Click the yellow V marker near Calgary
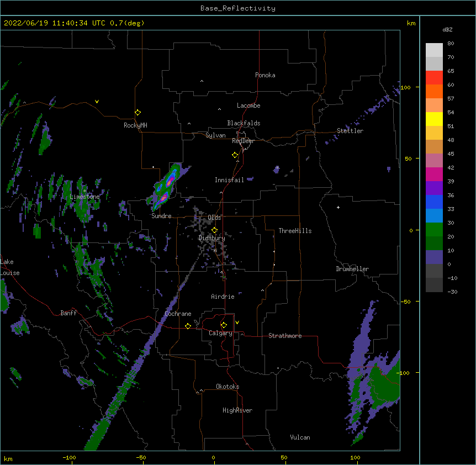Viewport: 476px width, 465px height. pyautogui.click(x=237, y=323)
